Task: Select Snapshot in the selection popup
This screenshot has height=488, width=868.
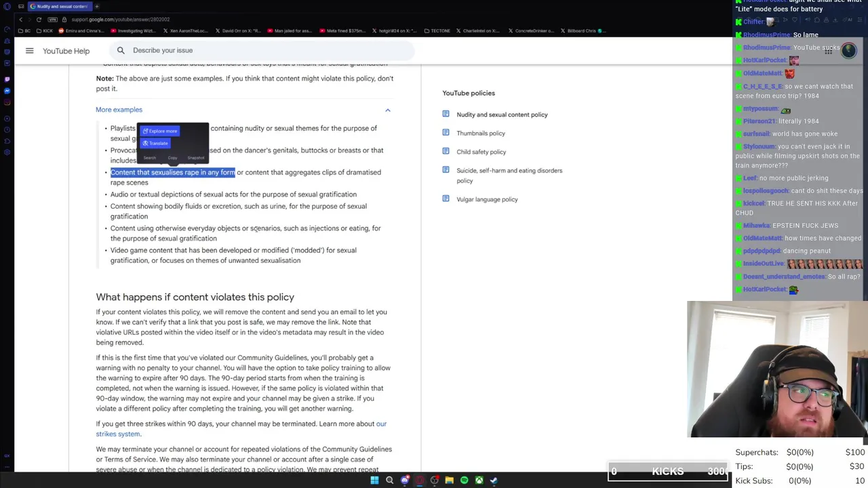Action: 195,158
